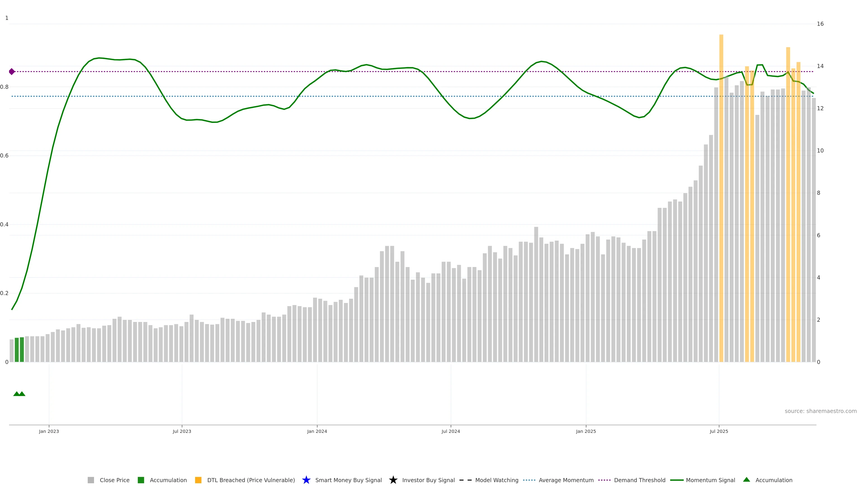
Task: Click the purple diamond Demand Threshold marker
Action: [x=12, y=71]
